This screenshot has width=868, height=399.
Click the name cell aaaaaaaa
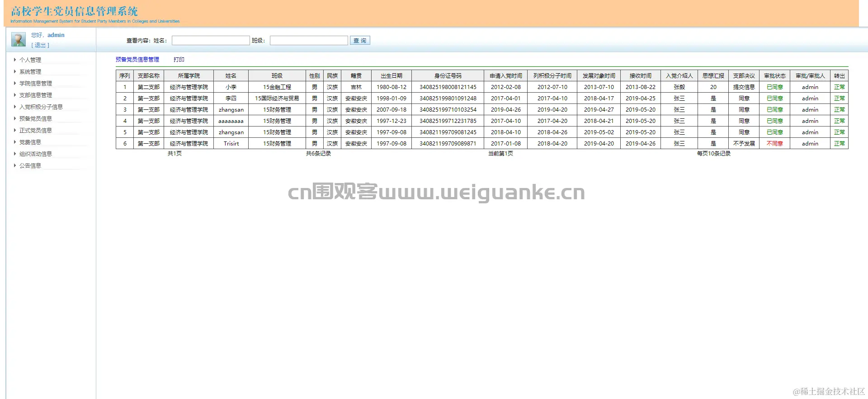pos(231,121)
